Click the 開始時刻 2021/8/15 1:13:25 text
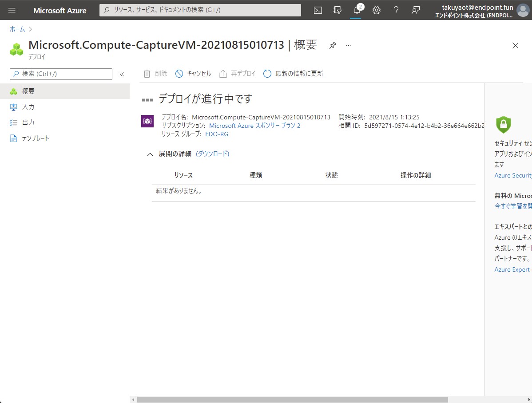Image resolution: width=532 pixels, height=403 pixels. coord(379,117)
